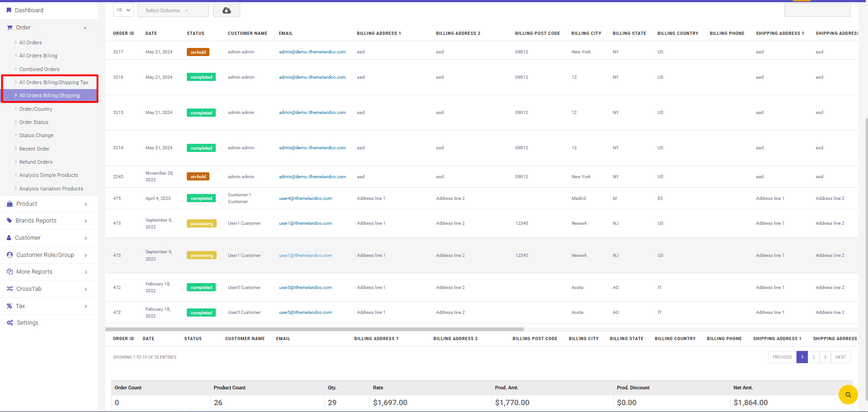Open the Combined Orders menu item
This screenshot has width=868, height=412.
pyautogui.click(x=39, y=69)
